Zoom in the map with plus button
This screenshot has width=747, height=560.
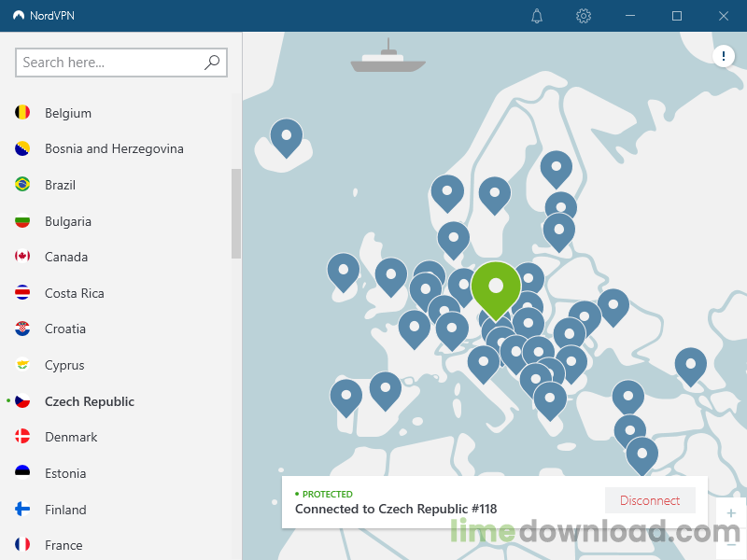tap(731, 513)
